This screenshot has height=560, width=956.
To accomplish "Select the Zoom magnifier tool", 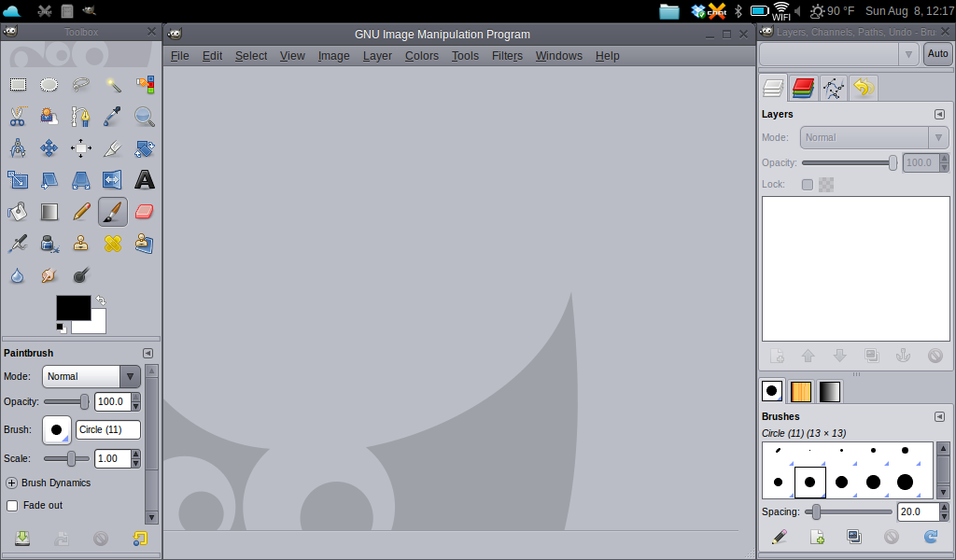I will [x=145, y=116].
